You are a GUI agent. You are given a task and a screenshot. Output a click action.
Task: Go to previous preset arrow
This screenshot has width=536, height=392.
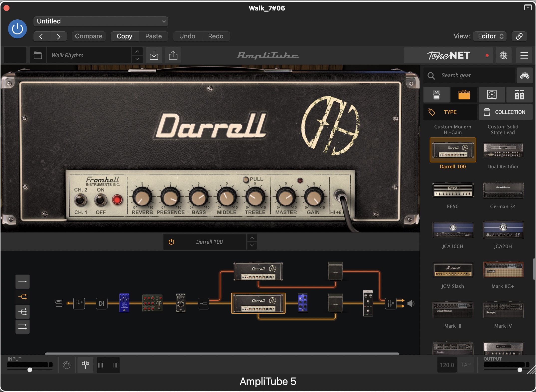(41, 36)
